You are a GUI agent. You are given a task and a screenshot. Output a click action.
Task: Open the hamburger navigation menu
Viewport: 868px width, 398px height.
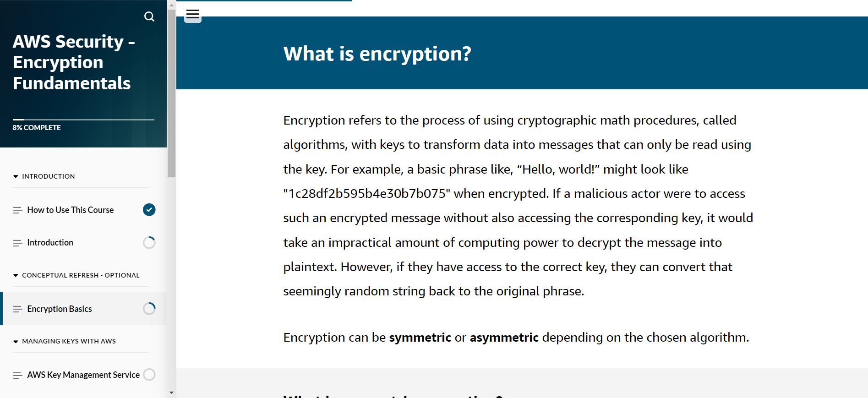192,14
